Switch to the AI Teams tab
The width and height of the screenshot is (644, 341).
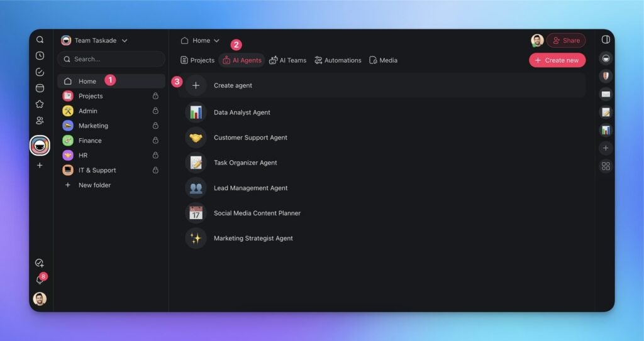point(287,60)
